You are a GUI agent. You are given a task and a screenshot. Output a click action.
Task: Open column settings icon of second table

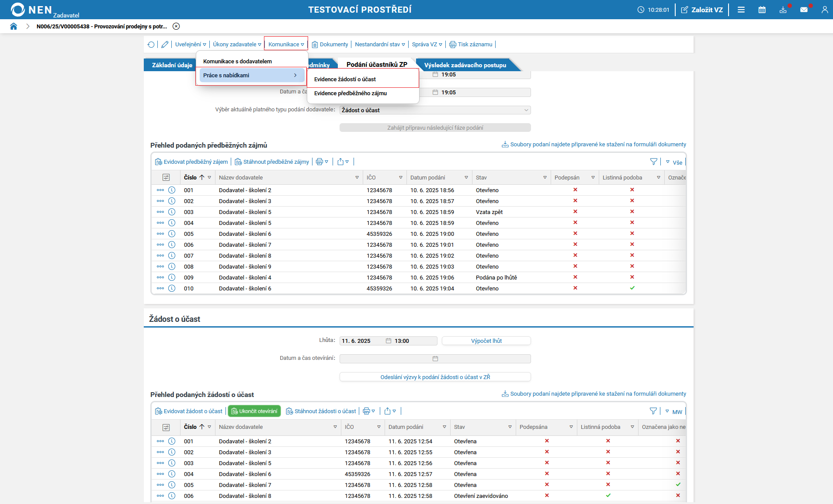(x=166, y=427)
